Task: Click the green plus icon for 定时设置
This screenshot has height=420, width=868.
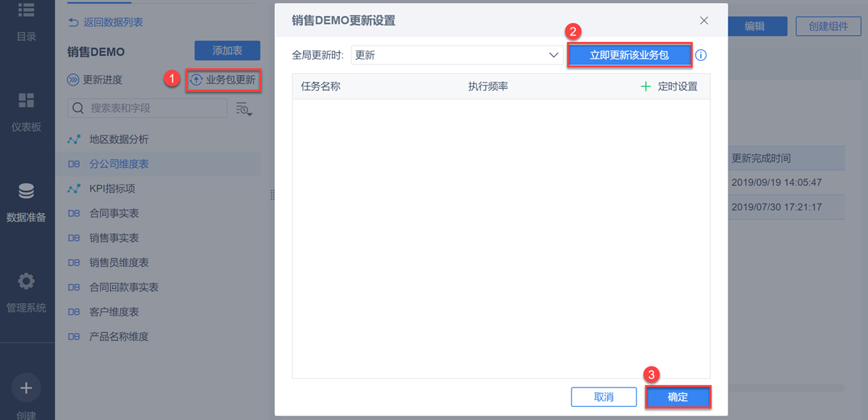Action: tap(646, 86)
